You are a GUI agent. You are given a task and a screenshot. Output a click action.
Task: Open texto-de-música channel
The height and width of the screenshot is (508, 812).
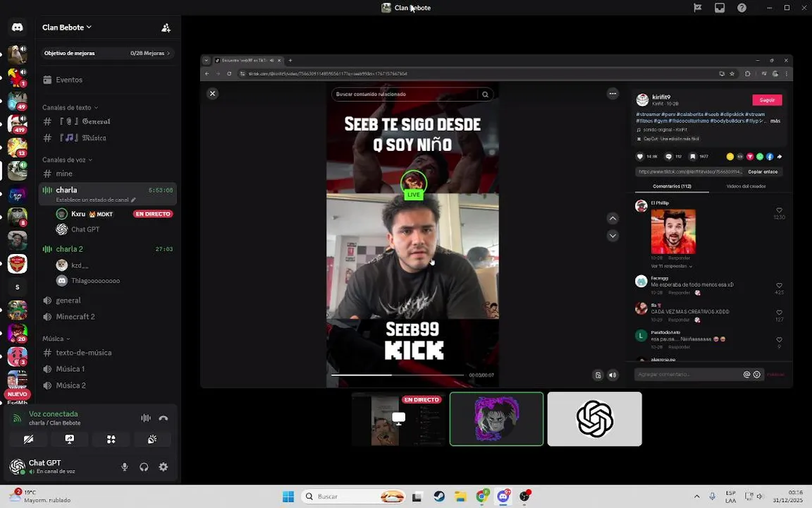tap(108, 353)
